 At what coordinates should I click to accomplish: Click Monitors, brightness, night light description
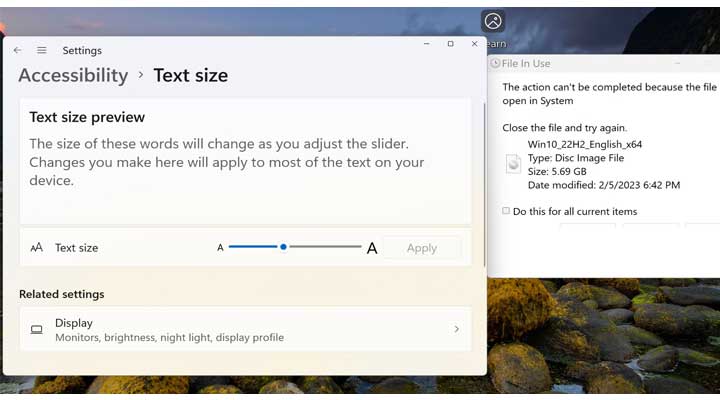[x=169, y=337]
